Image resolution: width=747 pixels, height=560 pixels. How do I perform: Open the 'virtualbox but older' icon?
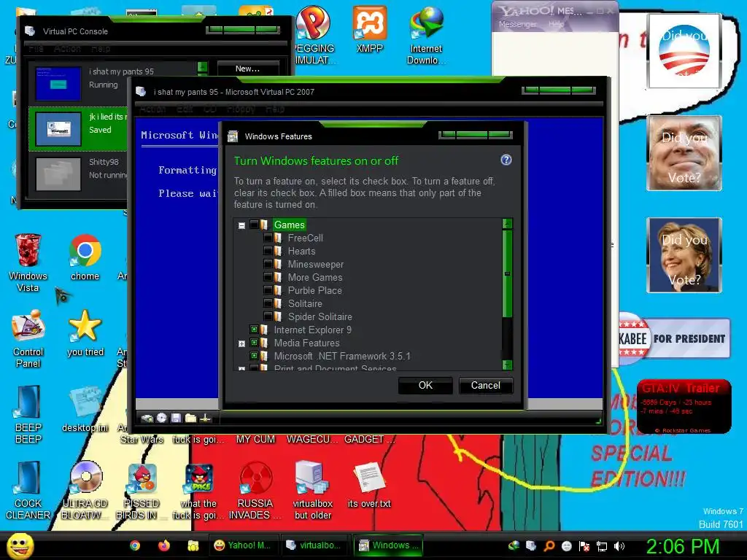(312, 491)
